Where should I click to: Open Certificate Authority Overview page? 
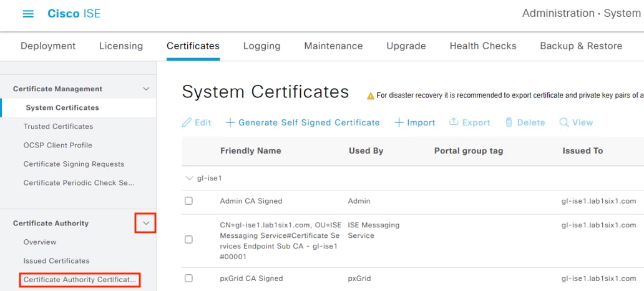pyautogui.click(x=40, y=242)
